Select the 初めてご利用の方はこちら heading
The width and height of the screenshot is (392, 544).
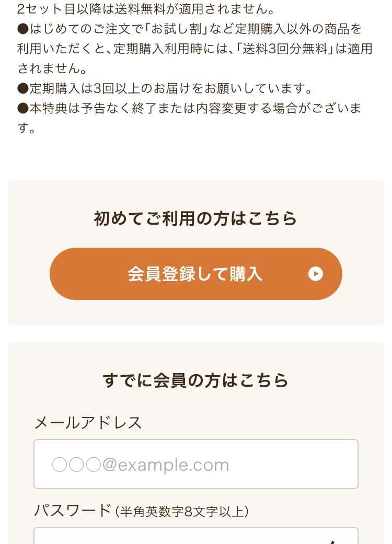195,218
